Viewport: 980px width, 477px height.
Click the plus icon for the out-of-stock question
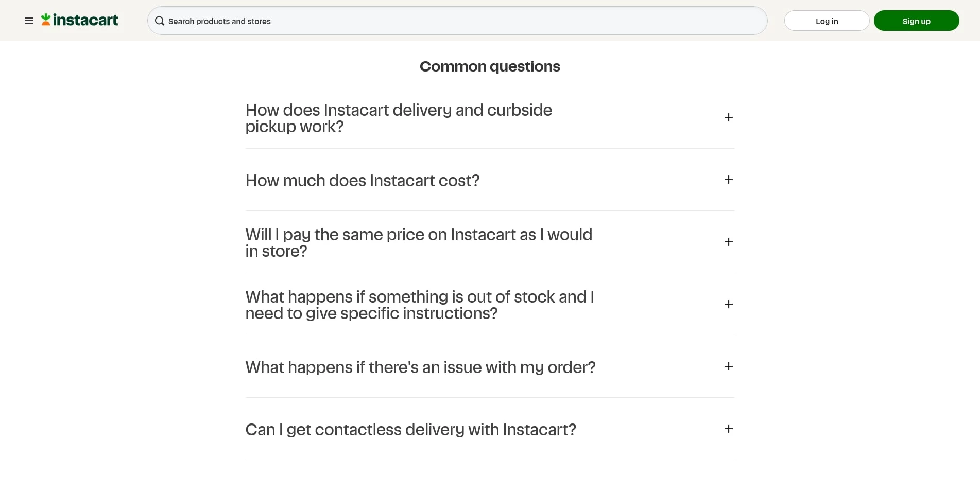click(x=728, y=304)
